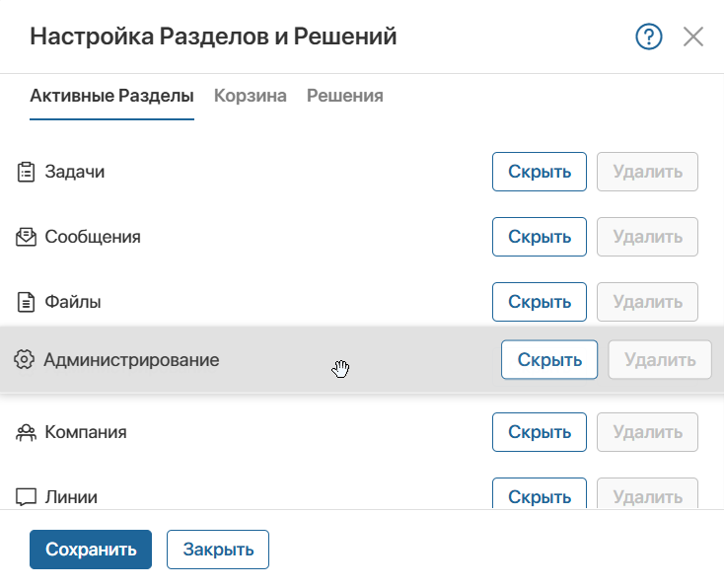Click the Задачи clipboard icon
724x588 pixels.
pos(26,173)
